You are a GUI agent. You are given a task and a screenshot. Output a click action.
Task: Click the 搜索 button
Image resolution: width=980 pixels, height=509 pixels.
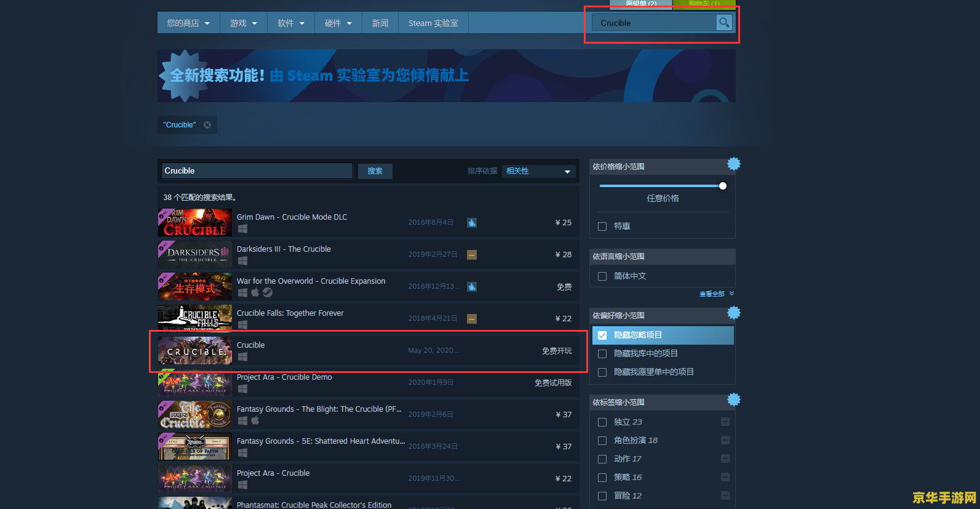click(375, 171)
